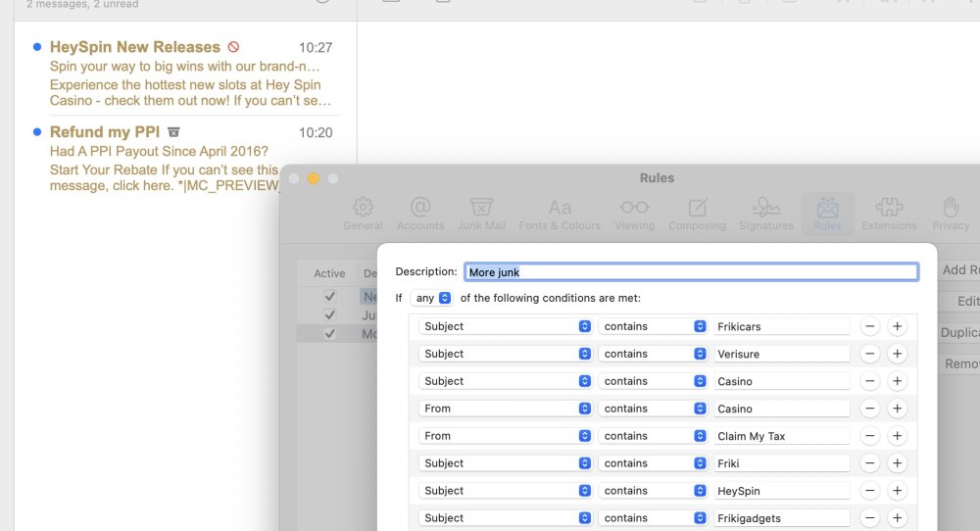The width and height of the screenshot is (980, 531).
Task: Open the From dropdown in Claim My Tax row
Action: (x=505, y=436)
